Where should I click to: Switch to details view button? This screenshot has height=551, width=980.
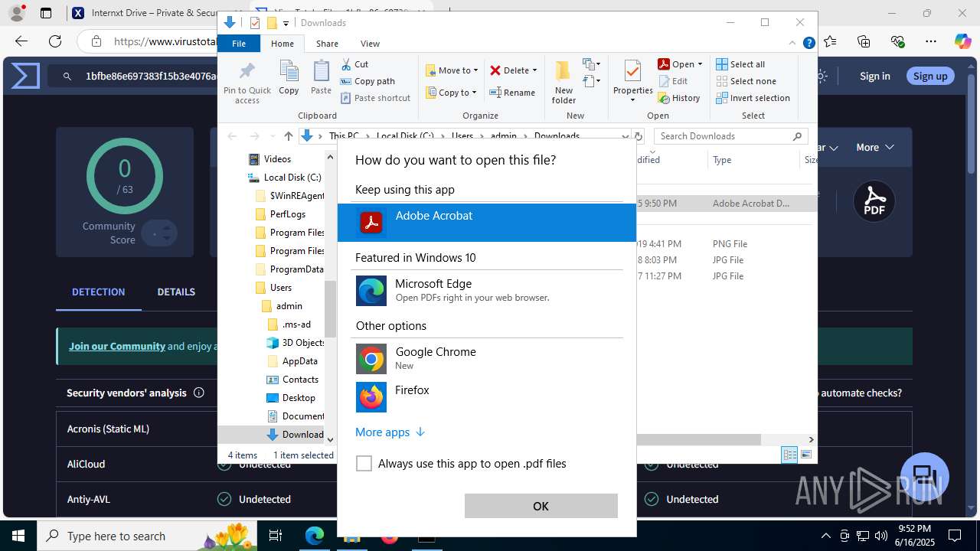pyautogui.click(x=789, y=455)
